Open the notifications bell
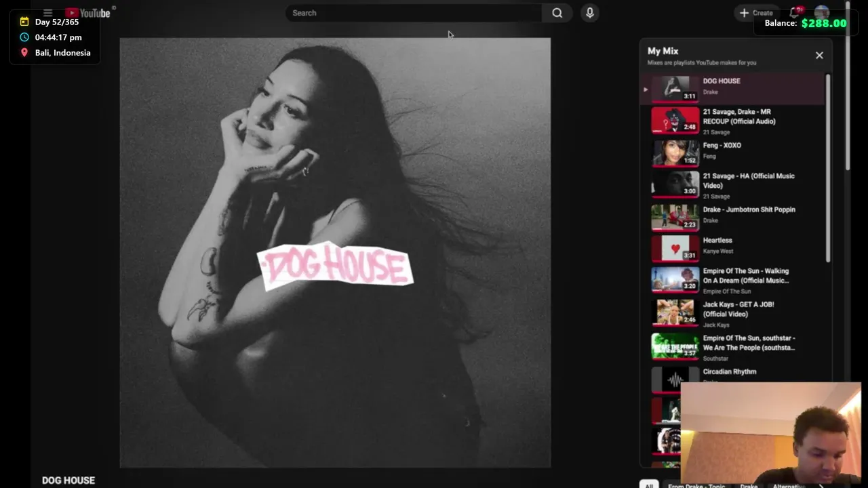The height and width of the screenshot is (488, 868). click(795, 13)
